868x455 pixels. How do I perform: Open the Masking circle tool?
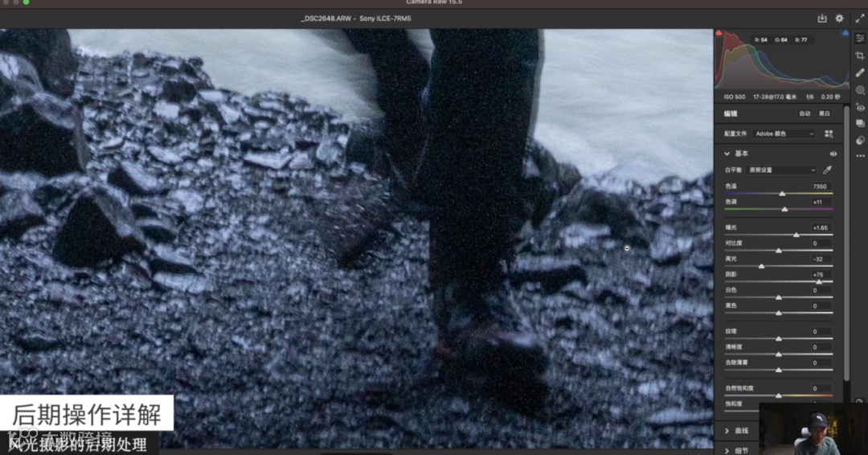[860, 90]
